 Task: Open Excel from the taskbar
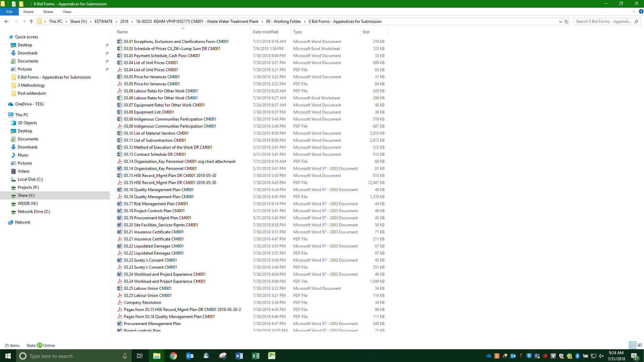(256, 356)
